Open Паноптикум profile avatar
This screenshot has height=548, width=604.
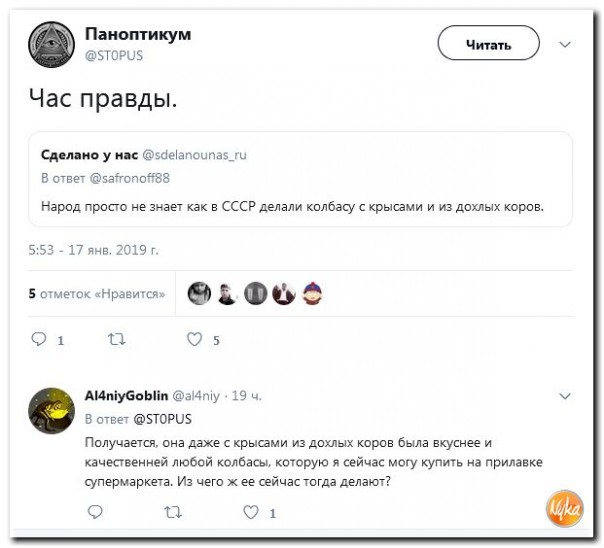(52, 45)
